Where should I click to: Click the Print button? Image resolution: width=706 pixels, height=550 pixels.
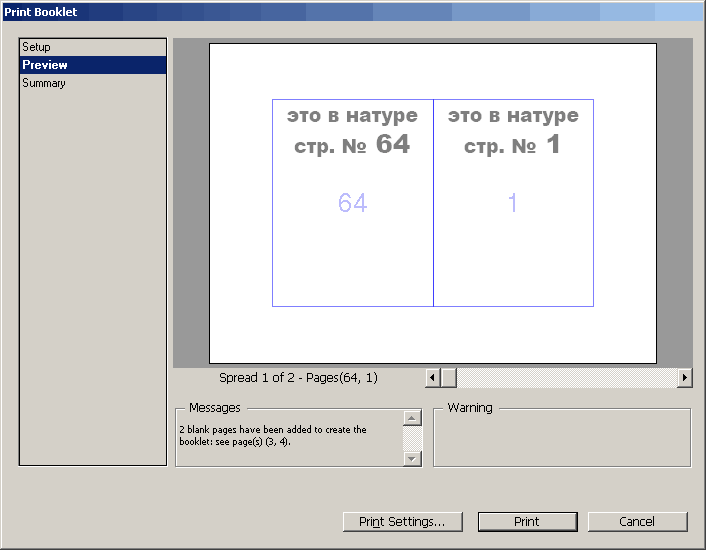point(527,522)
